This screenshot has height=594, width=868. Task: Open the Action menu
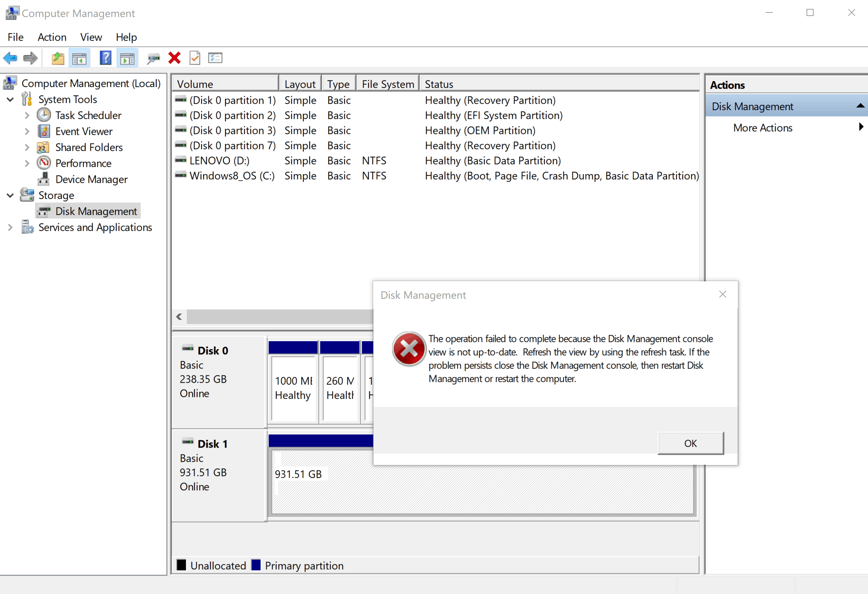pos(52,37)
